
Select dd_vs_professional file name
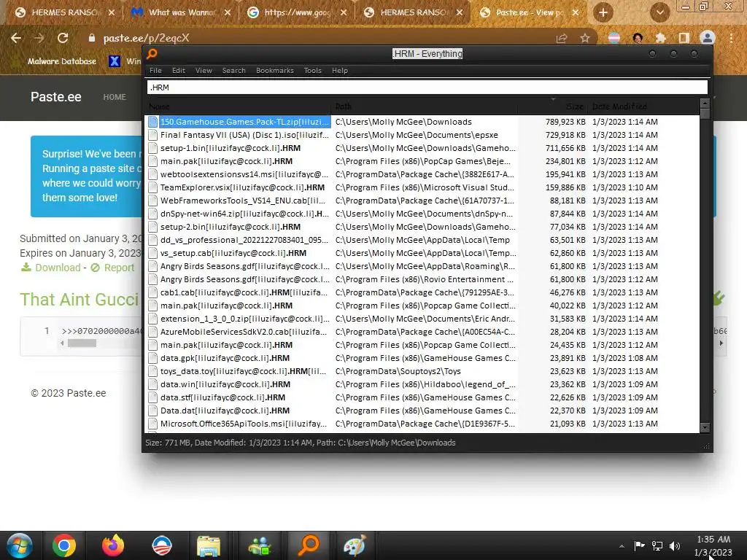coord(244,240)
